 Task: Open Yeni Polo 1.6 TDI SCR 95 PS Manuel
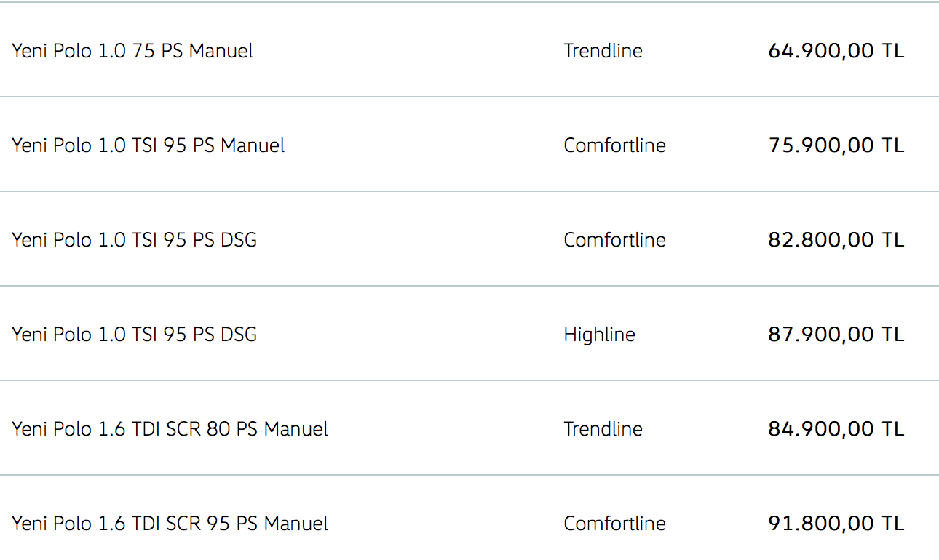coord(170,524)
